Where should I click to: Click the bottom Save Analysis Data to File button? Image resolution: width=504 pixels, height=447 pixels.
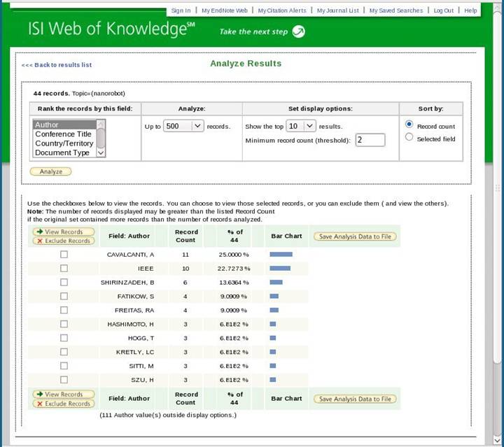355,399
